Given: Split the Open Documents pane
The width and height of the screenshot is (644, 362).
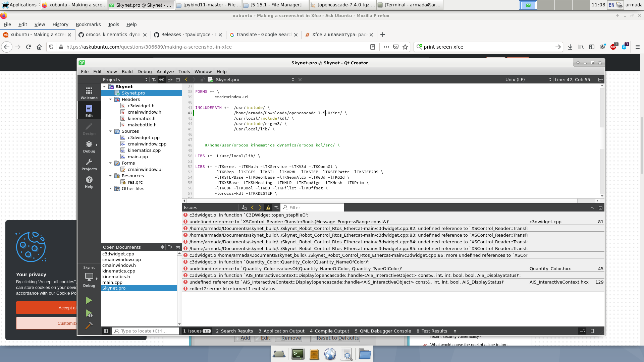Looking at the screenshot, I should pyautogui.click(x=170, y=247).
